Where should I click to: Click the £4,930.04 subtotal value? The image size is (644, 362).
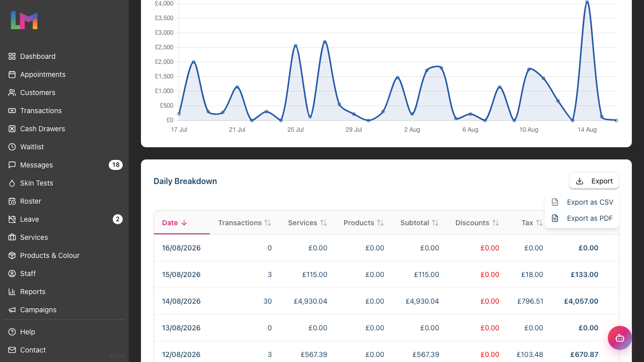click(x=422, y=301)
